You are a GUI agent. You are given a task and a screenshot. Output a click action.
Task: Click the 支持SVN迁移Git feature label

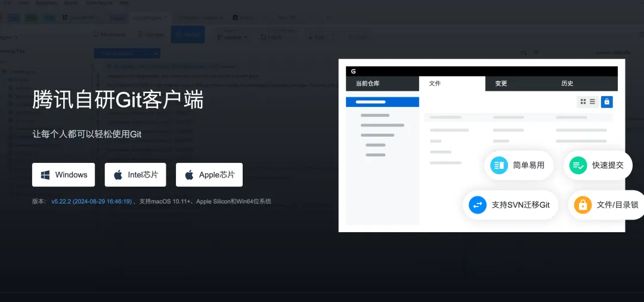521,205
